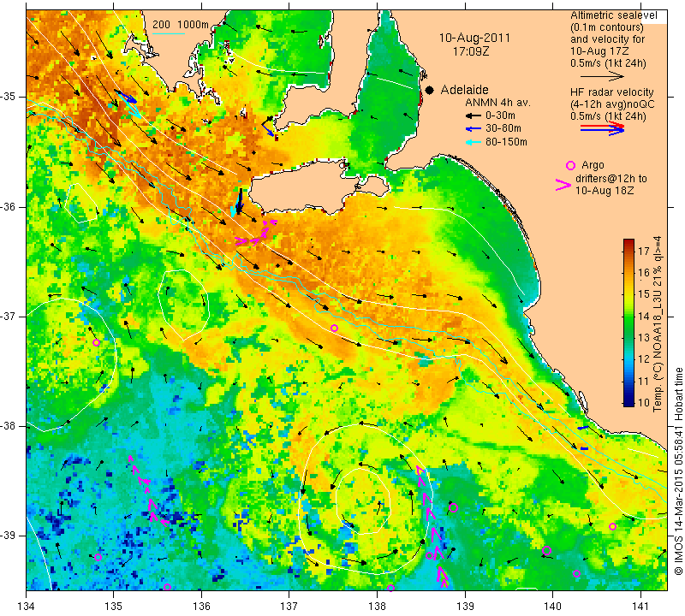Click the Adelaide label text
This screenshot has width=685, height=616.
pos(464,90)
